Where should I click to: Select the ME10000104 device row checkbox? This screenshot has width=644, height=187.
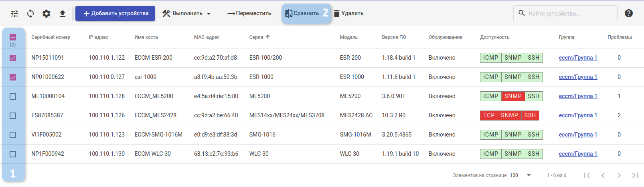point(13,97)
